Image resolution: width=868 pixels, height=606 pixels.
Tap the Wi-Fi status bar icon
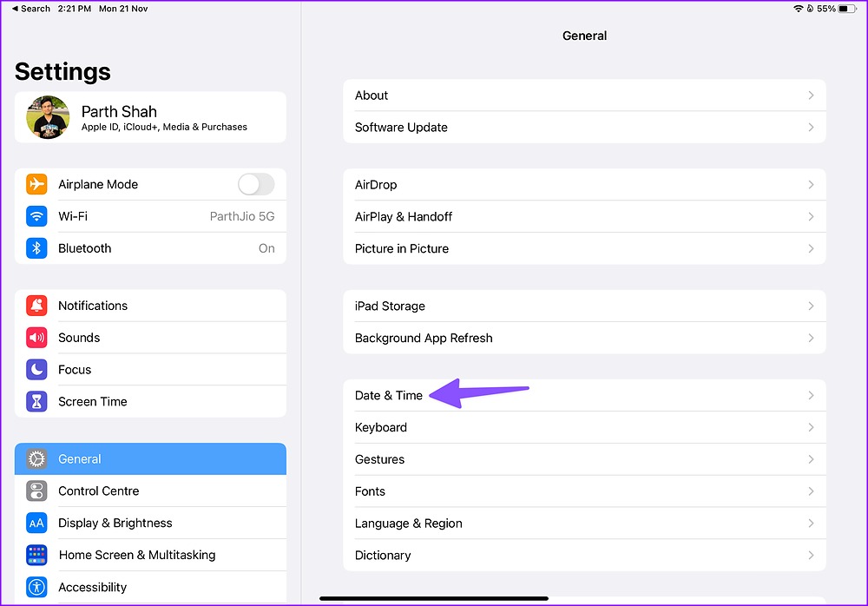pyautogui.click(x=799, y=9)
